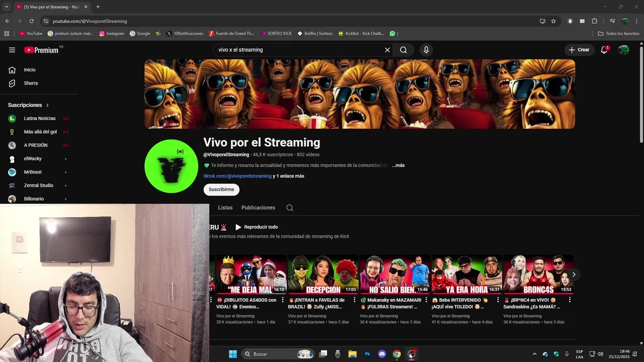Go back to the previous page
The image size is (644, 362).
pos(7,21)
